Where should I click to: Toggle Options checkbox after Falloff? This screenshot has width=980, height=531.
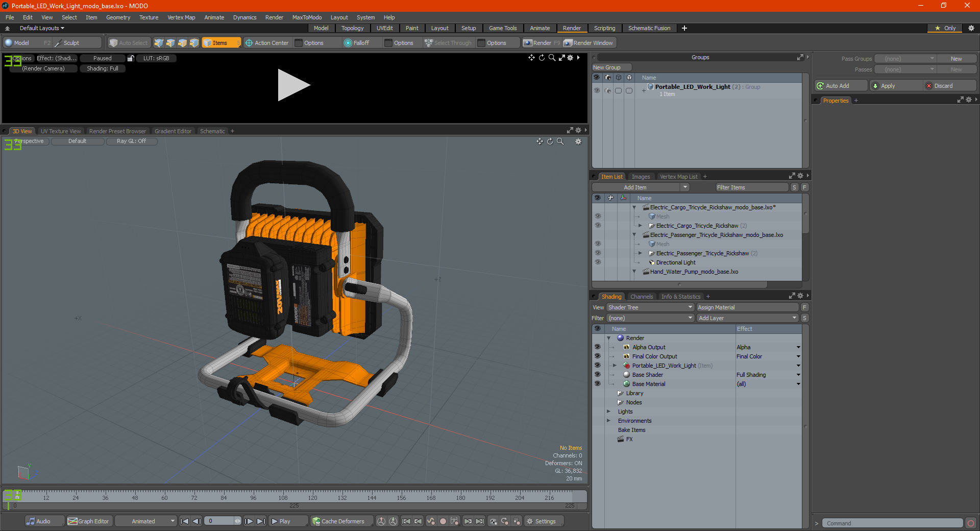(388, 43)
